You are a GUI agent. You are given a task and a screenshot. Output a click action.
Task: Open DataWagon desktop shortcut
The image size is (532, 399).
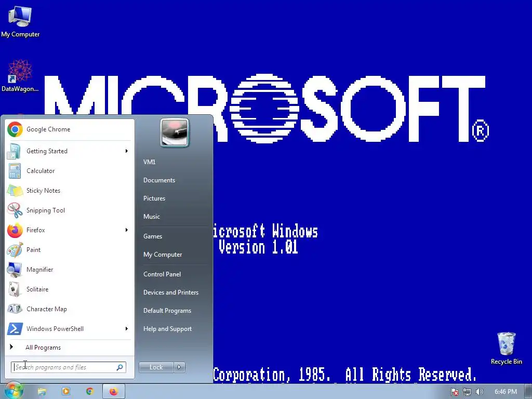click(20, 76)
